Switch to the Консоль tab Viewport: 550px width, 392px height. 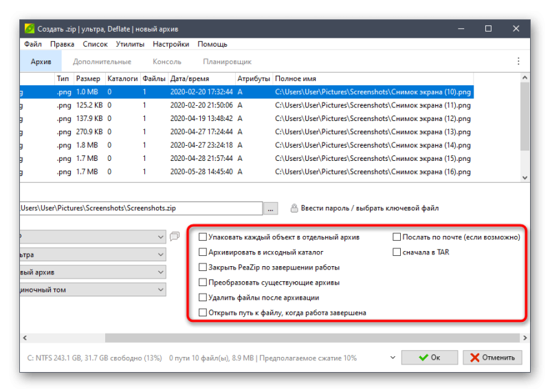pos(167,61)
